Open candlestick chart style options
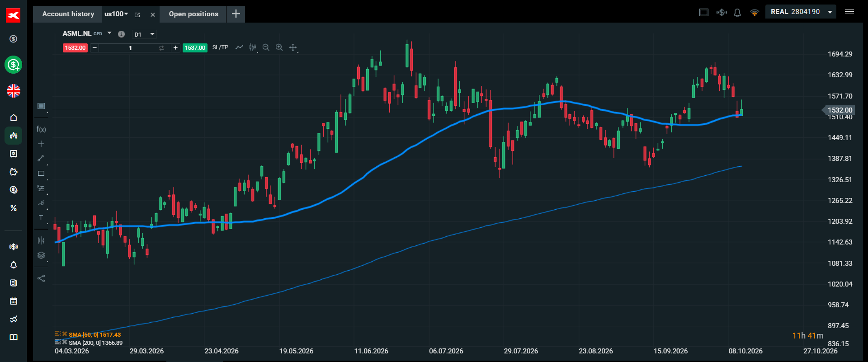The width and height of the screenshot is (868, 362). pos(253,47)
